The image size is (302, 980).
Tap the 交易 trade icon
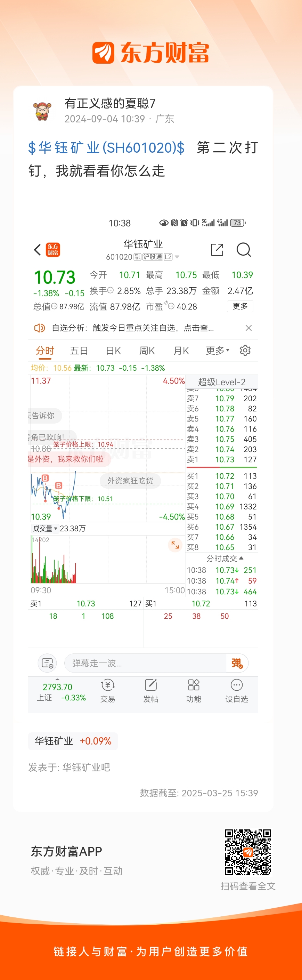click(108, 691)
